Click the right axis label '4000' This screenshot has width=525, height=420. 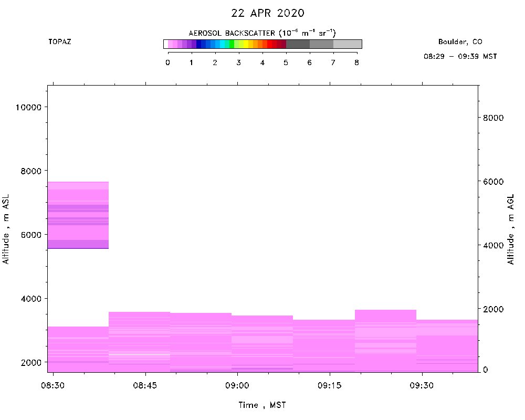(x=493, y=245)
